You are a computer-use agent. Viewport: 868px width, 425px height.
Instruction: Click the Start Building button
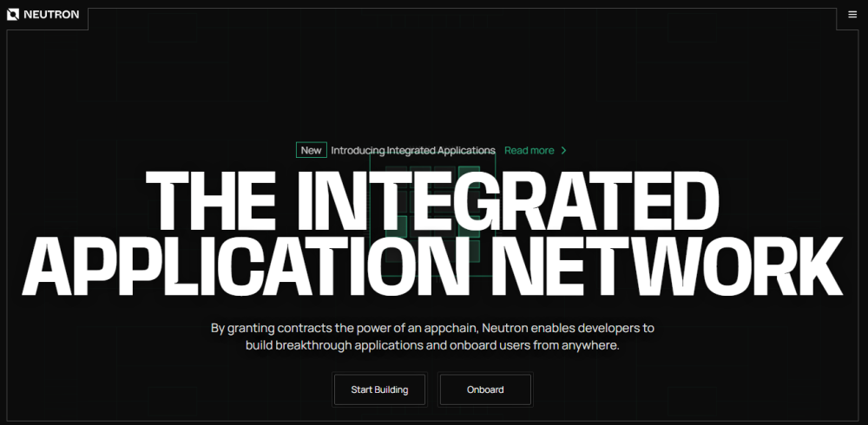point(380,389)
